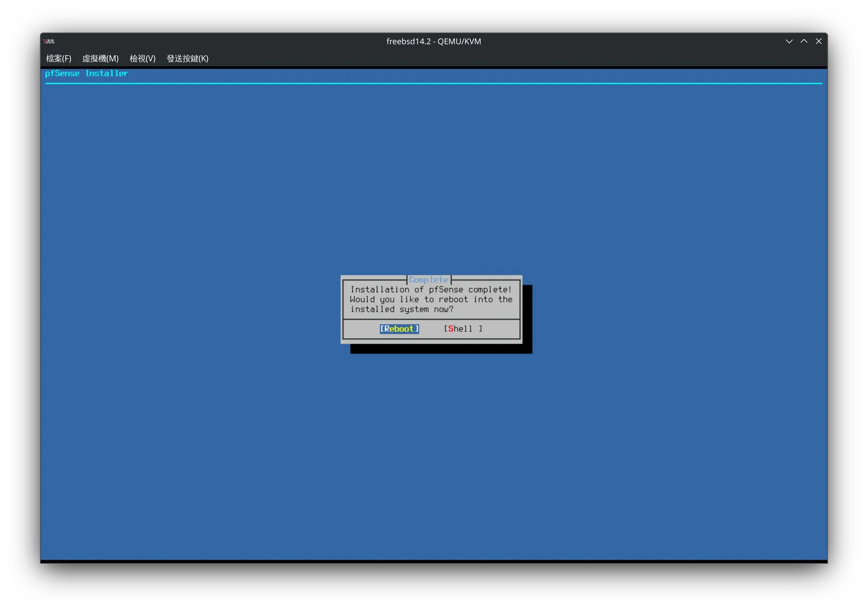Minimize the QEMU/KVM window
868x611 pixels.
pyautogui.click(x=789, y=41)
